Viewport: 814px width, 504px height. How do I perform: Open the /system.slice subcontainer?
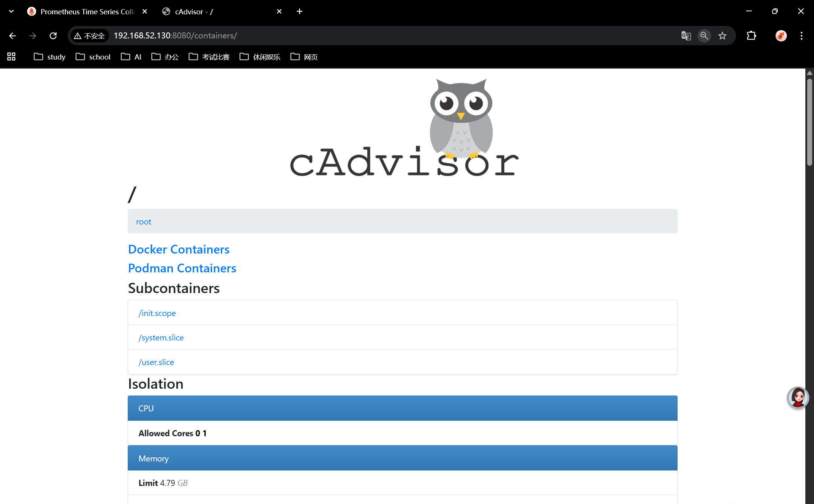tap(161, 338)
